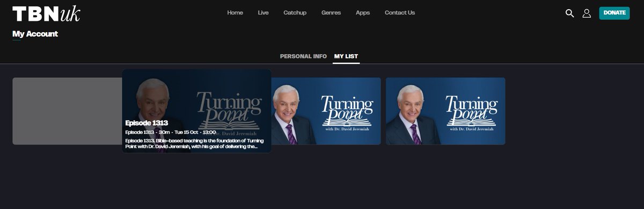Open Genres in the top navigation
The width and height of the screenshot is (644, 209).
point(331,13)
